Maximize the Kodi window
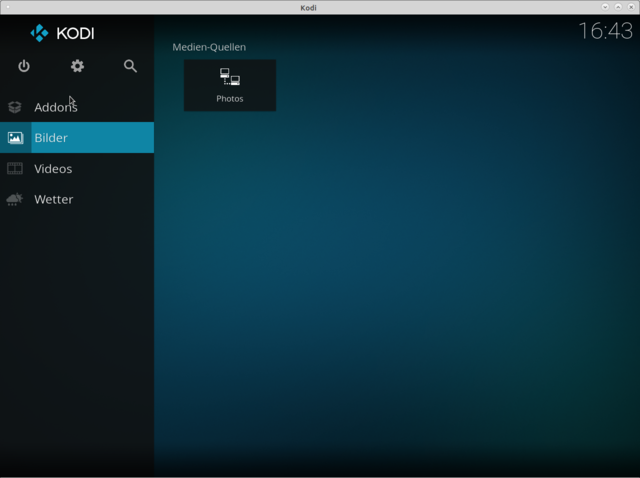Viewport: 640px width, 478px height. 618,7
